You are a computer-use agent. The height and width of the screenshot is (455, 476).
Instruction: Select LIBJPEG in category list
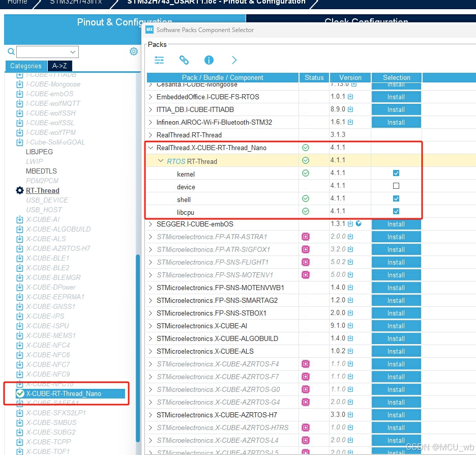tap(39, 152)
